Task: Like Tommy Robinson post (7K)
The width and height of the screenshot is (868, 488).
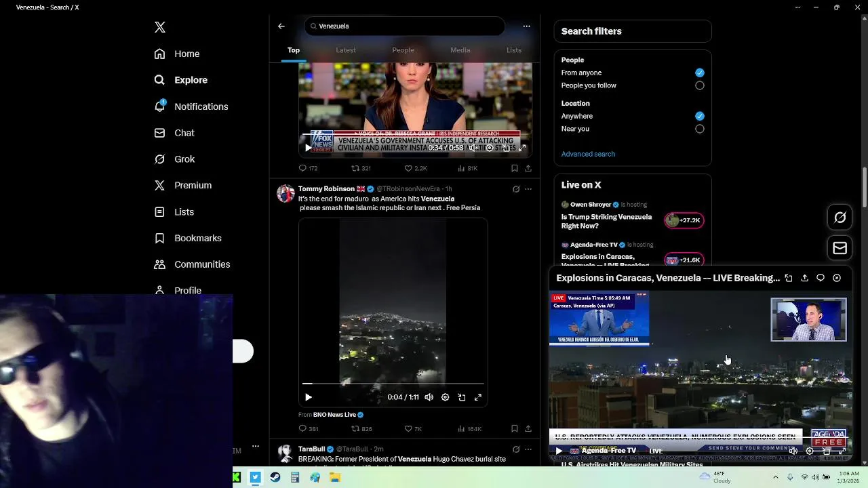Action: point(413,428)
